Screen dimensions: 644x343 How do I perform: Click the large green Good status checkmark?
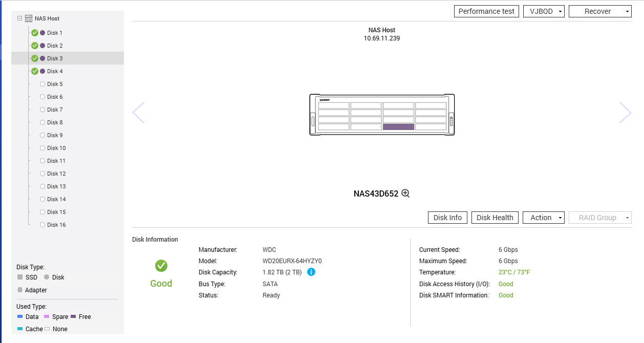pos(161,266)
